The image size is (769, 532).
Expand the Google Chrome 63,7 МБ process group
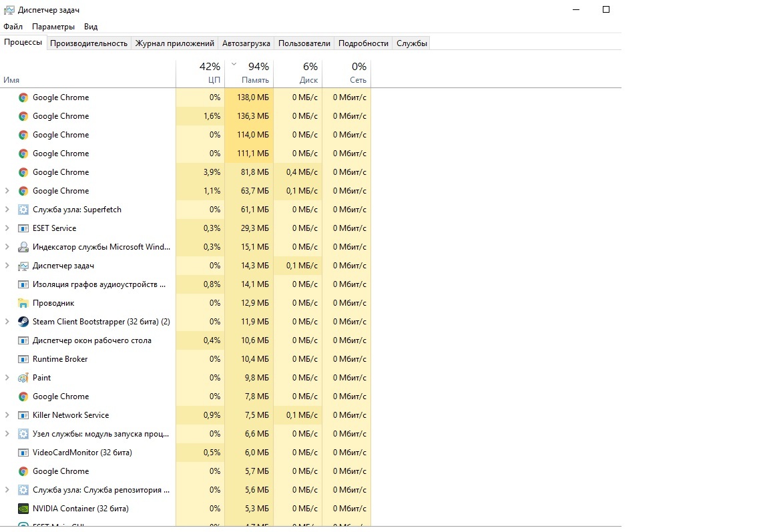click(x=7, y=191)
